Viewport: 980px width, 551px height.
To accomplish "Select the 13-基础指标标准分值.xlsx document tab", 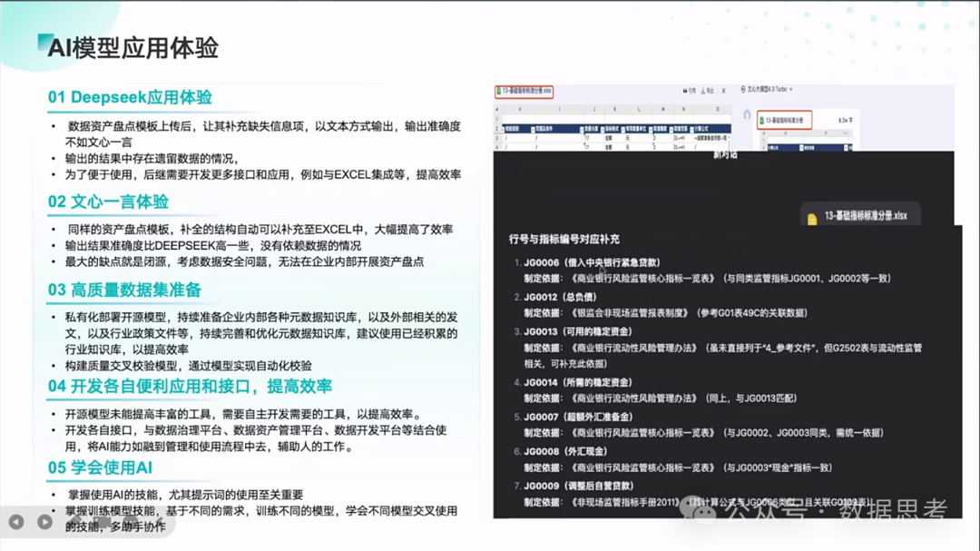I will 526,91.
